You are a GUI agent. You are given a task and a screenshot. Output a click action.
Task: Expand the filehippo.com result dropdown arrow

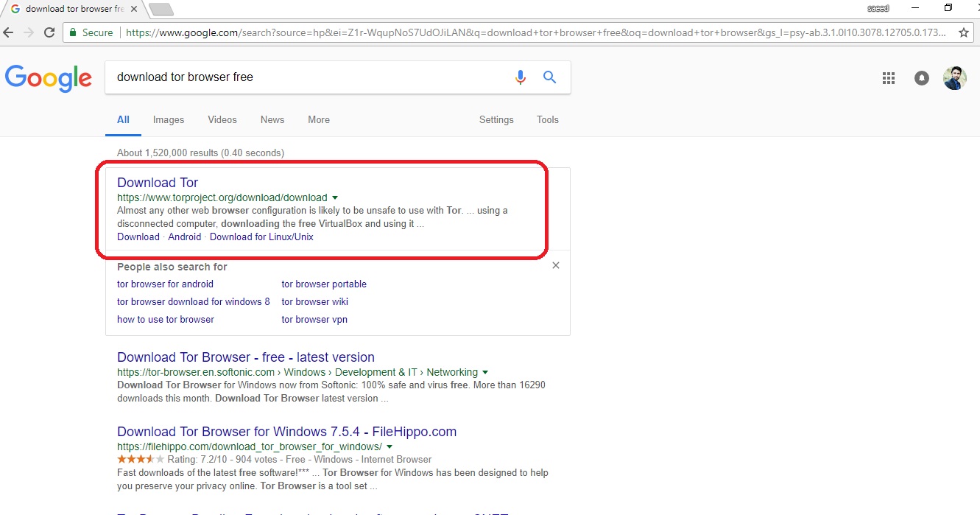[x=389, y=446]
